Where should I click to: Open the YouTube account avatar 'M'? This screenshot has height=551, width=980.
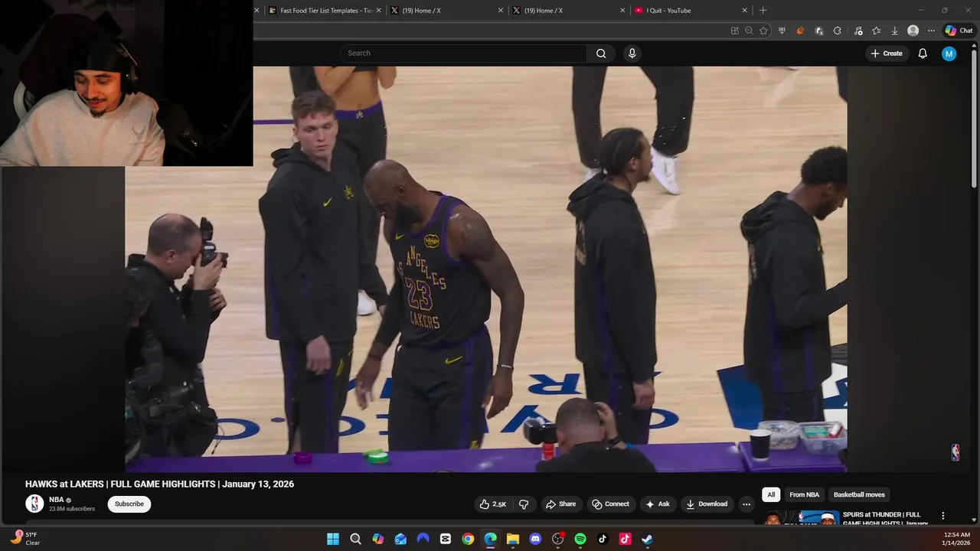point(949,54)
